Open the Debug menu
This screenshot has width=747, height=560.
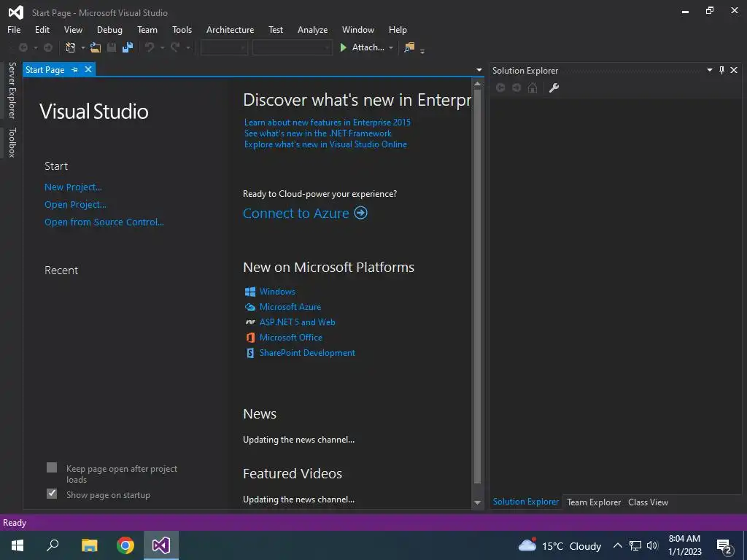pos(109,29)
